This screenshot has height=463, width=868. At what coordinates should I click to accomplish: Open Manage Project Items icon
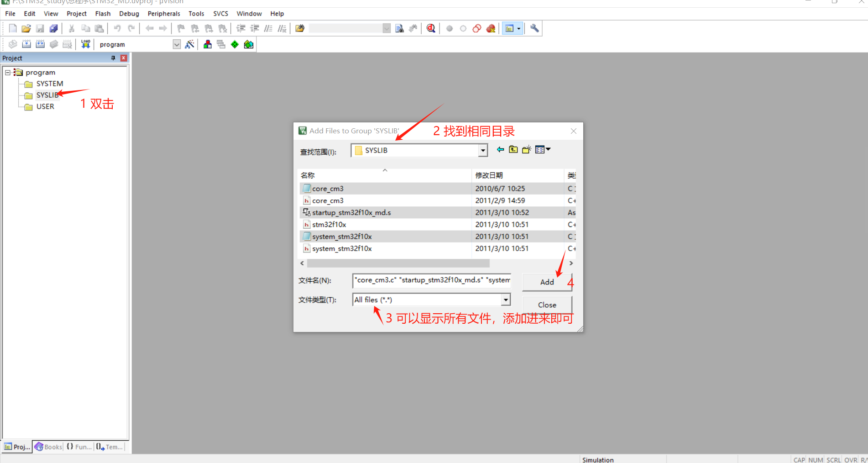point(208,44)
